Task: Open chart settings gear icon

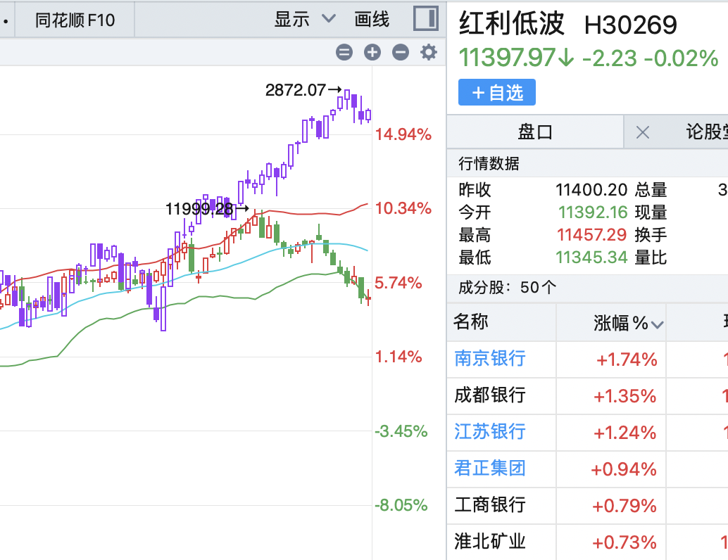Action: click(x=428, y=52)
